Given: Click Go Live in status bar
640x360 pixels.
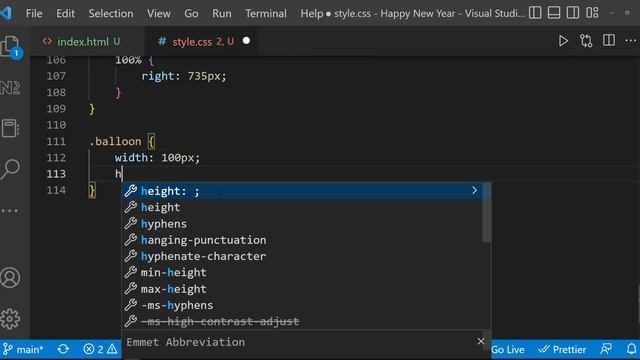Looking at the screenshot, I should click(508, 350).
